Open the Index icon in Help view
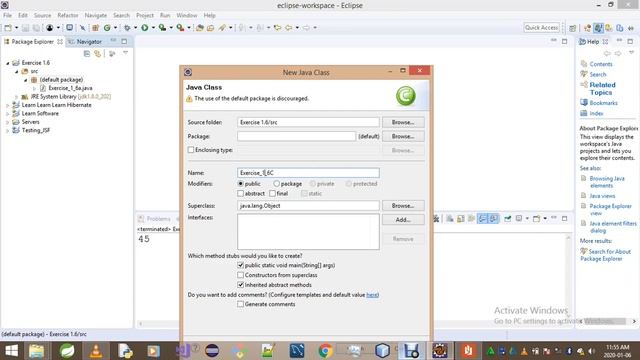Image resolution: width=640 pixels, height=360 pixels. point(584,113)
